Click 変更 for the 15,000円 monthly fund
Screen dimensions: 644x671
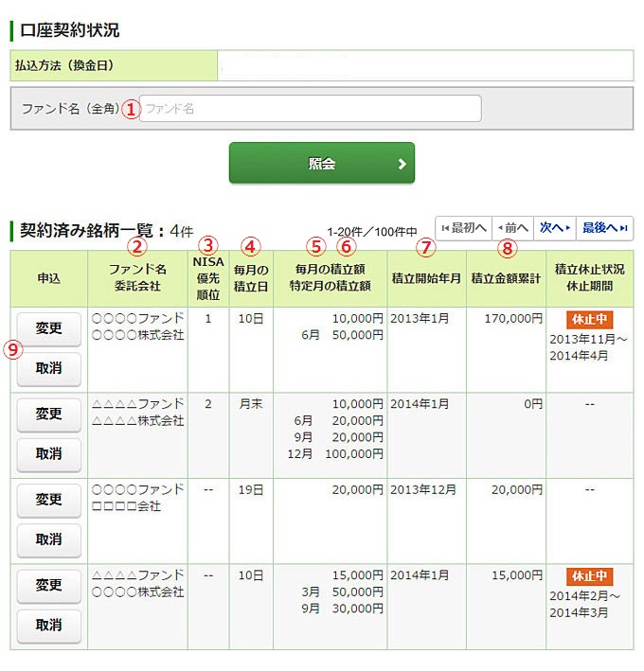coord(49,586)
